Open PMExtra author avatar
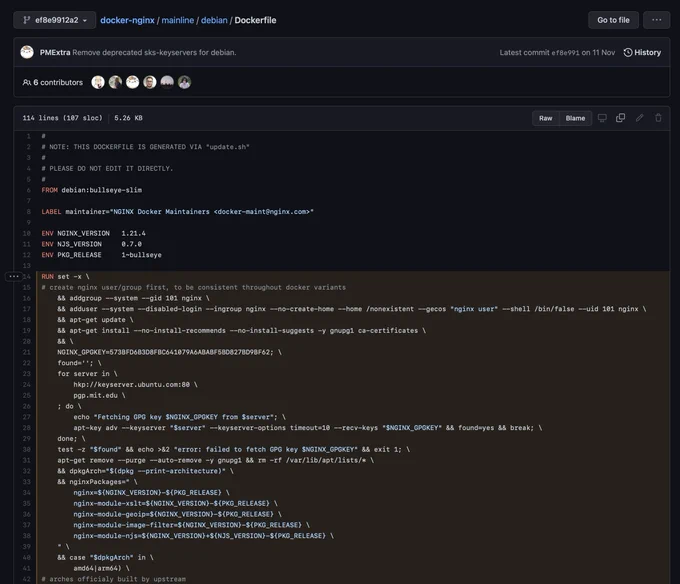Image resolution: width=680 pixels, height=584 pixels. pos(27,52)
